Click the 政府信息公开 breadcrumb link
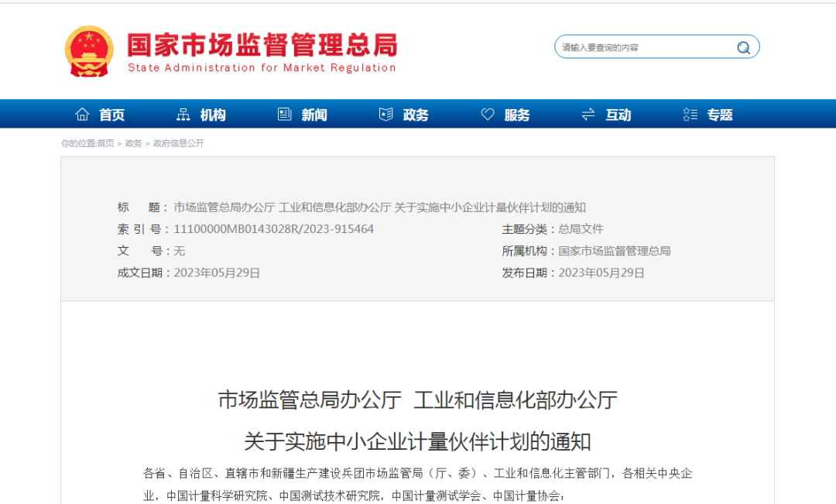Viewport: 836px width, 504px height. coord(179,143)
